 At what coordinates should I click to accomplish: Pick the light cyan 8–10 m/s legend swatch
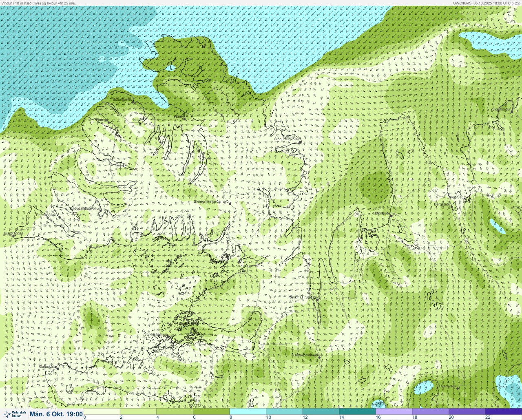[248, 411]
